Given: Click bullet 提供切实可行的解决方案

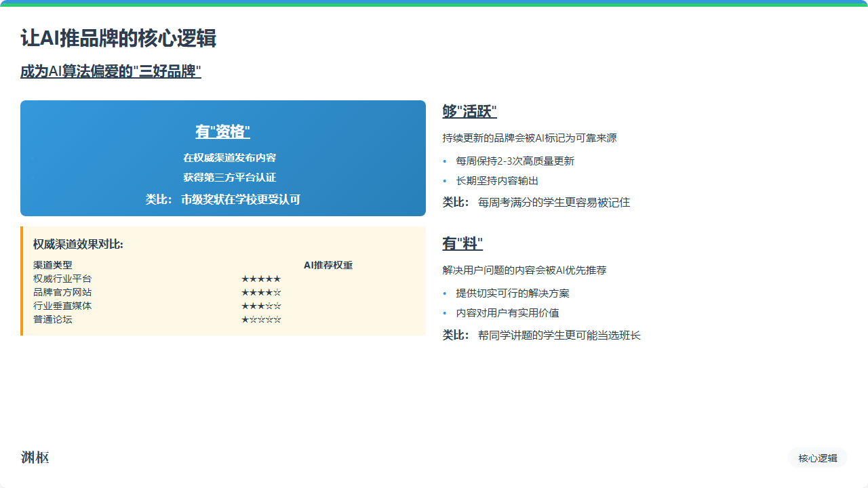Looking at the screenshot, I should coord(513,293).
